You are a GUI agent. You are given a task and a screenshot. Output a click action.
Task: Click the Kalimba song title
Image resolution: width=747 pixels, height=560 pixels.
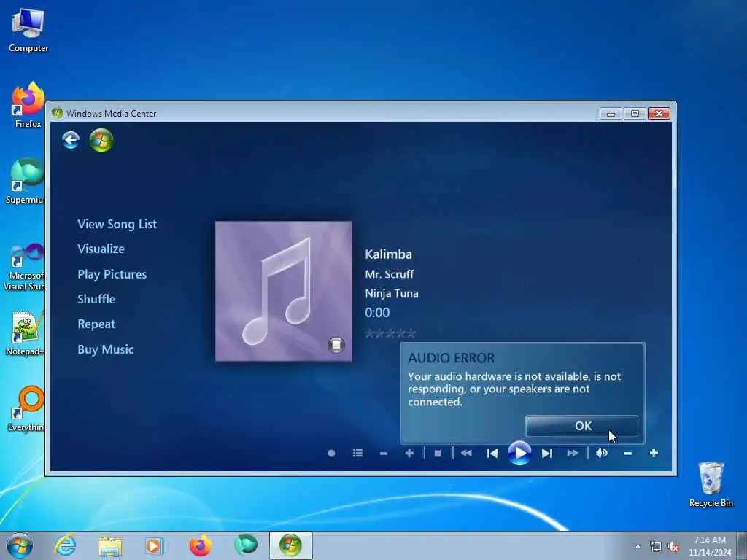pos(388,254)
